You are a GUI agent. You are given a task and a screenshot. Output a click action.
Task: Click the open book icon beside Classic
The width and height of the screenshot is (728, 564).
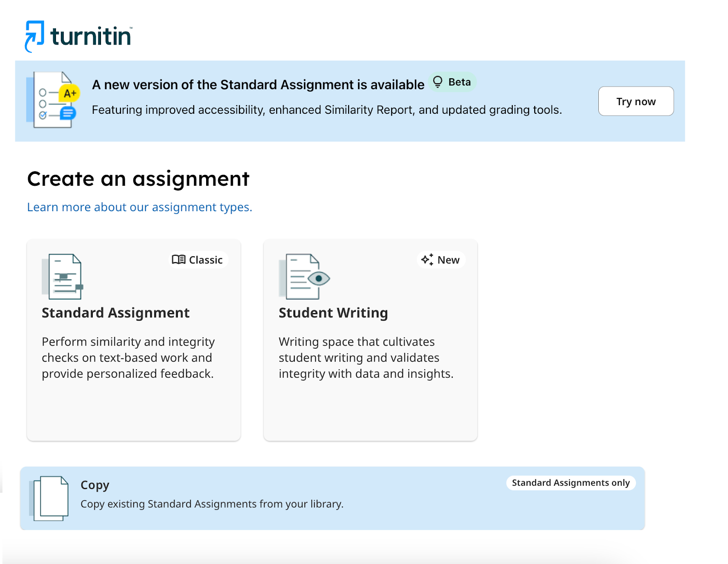tap(178, 259)
